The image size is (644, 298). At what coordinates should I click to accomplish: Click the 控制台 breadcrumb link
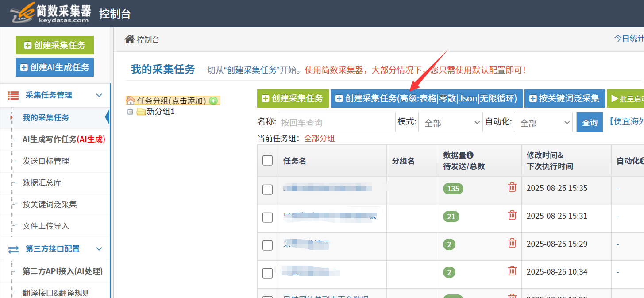coord(148,40)
